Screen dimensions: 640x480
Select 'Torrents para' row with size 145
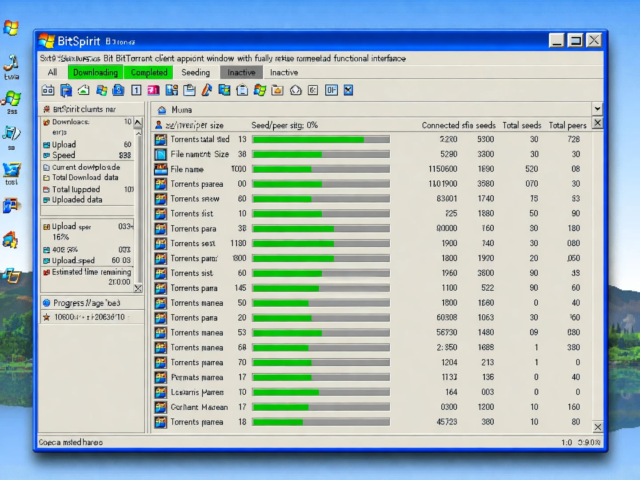(x=371, y=288)
